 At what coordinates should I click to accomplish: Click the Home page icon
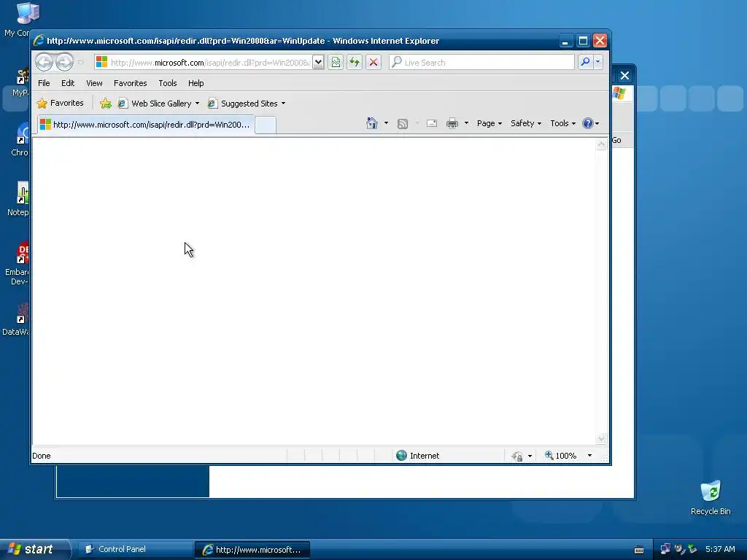pyautogui.click(x=372, y=123)
